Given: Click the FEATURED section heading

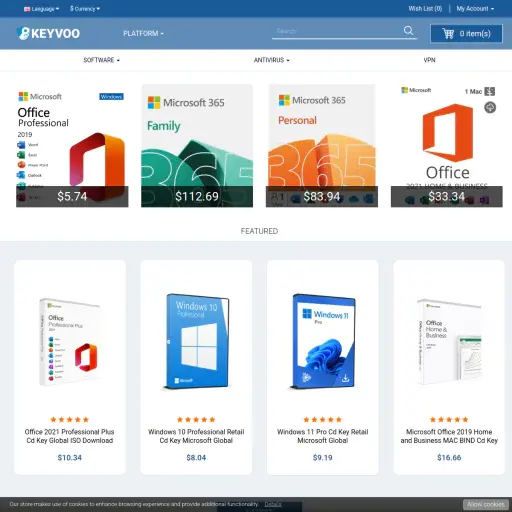Looking at the screenshot, I should click(259, 231).
